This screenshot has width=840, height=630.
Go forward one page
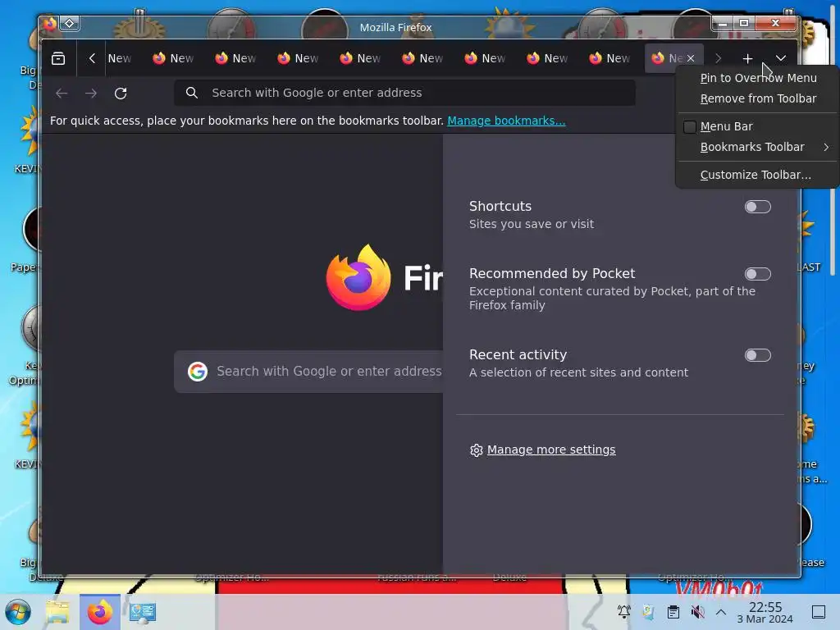click(90, 94)
